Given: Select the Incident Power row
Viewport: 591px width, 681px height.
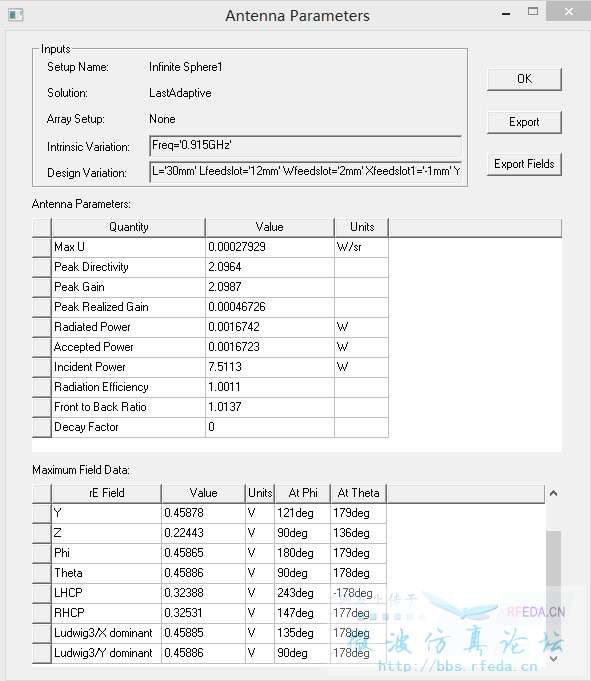Looking at the screenshot, I should 210,367.
